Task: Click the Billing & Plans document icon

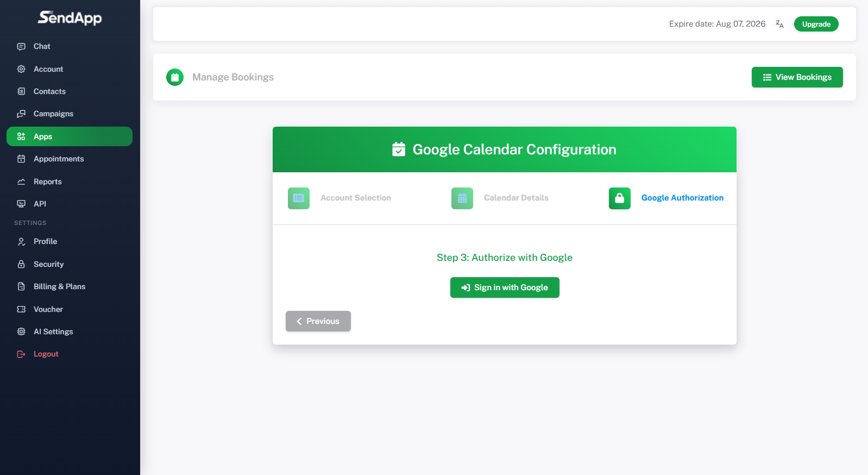Action: pyautogui.click(x=21, y=286)
